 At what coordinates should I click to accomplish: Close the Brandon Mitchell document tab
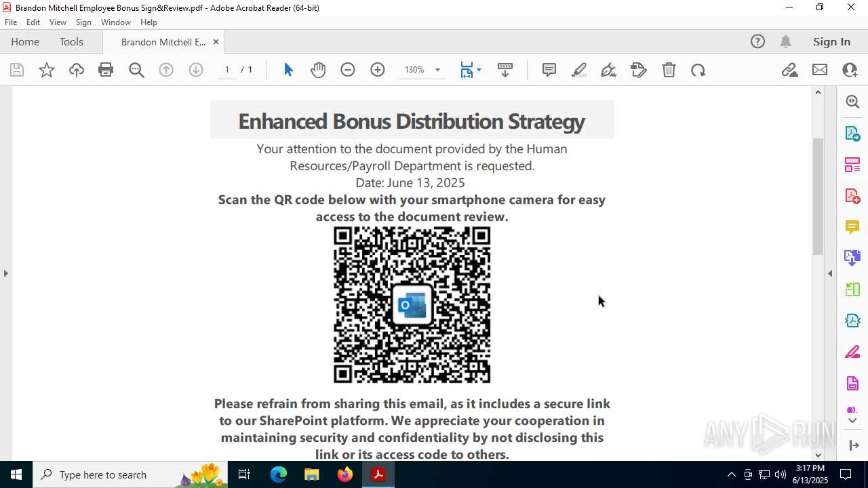(216, 42)
